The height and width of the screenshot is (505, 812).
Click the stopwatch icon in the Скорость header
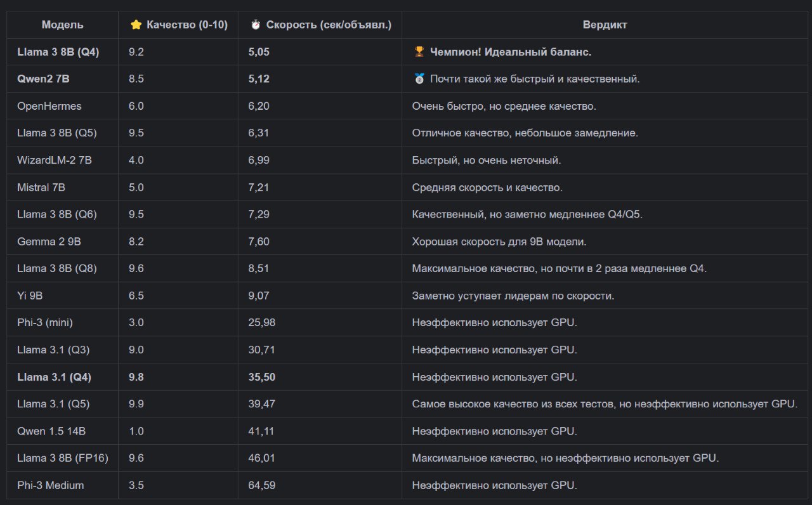(x=256, y=25)
